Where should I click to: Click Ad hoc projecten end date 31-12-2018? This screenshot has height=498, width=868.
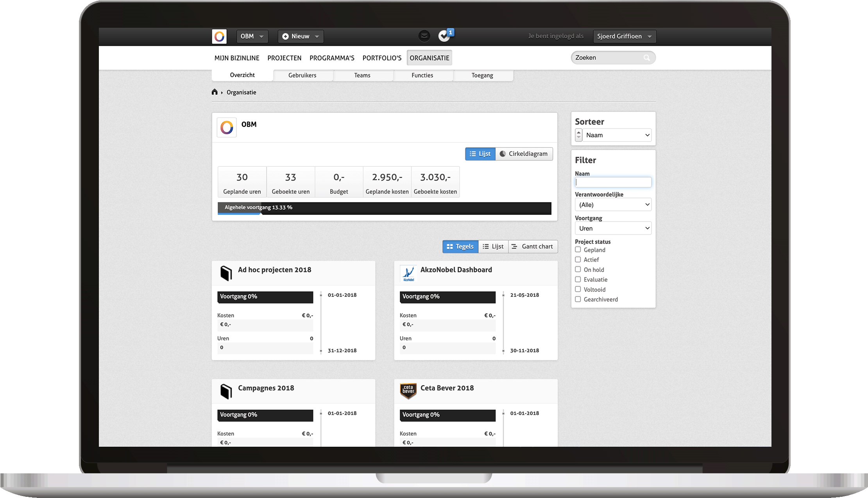342,351
